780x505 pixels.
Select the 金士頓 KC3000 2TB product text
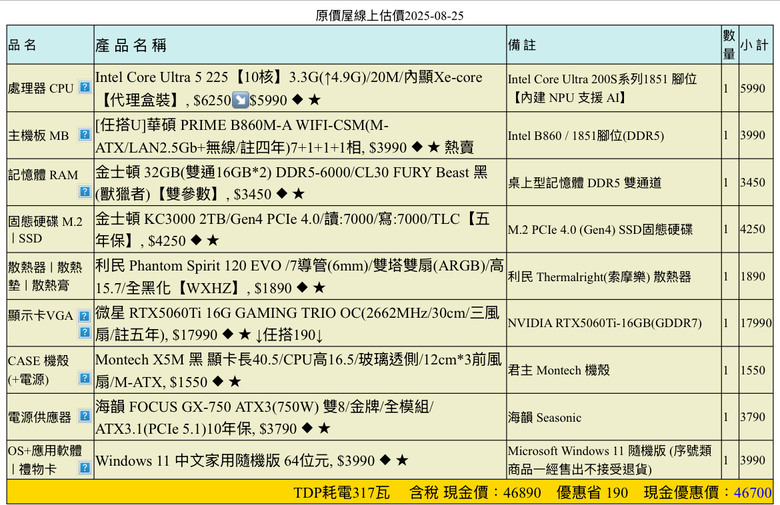pos(292,229)
